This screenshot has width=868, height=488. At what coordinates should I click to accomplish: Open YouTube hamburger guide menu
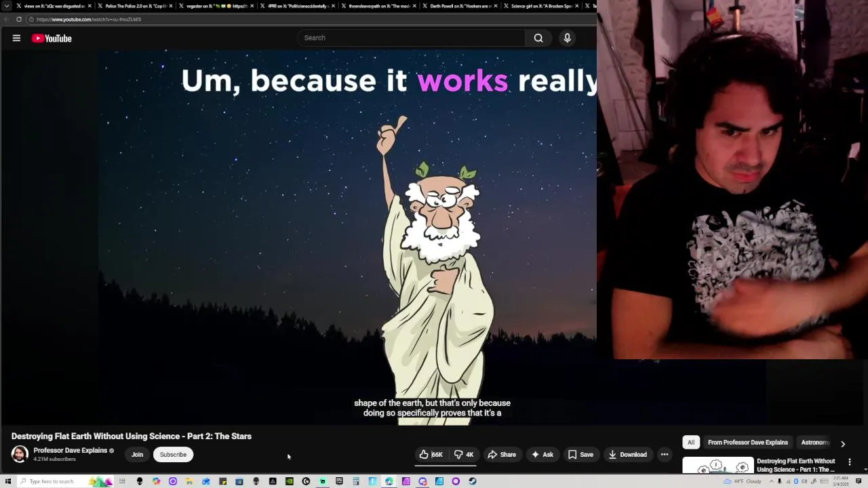click(x=16, y=38)
